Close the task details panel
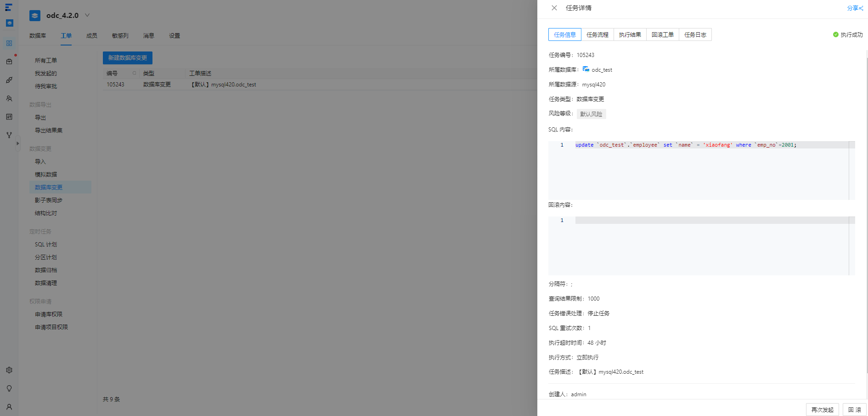Viewport: 868px width, 416px height. click(x=554, y=8)
